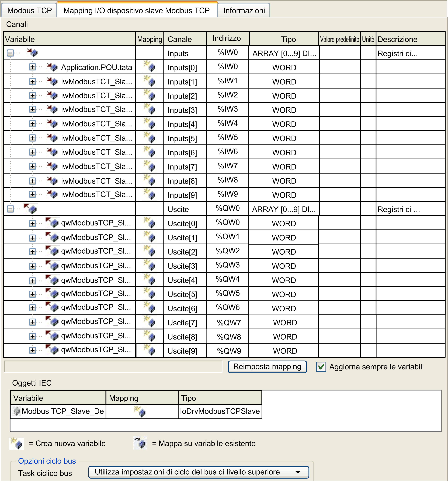Click mapping icon for Inputs[3] row
The width and height of the screenshot is (448, 483).
coord(150,109)
